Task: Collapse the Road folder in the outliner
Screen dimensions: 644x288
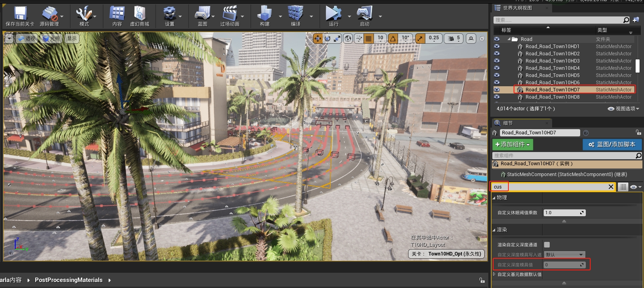Action: [509, 39]
